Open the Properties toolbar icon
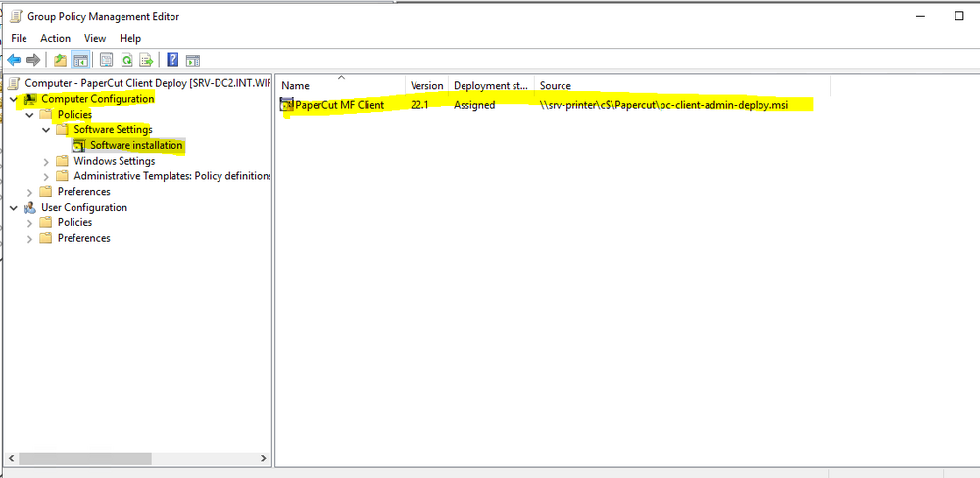 (x=106, y=60)
